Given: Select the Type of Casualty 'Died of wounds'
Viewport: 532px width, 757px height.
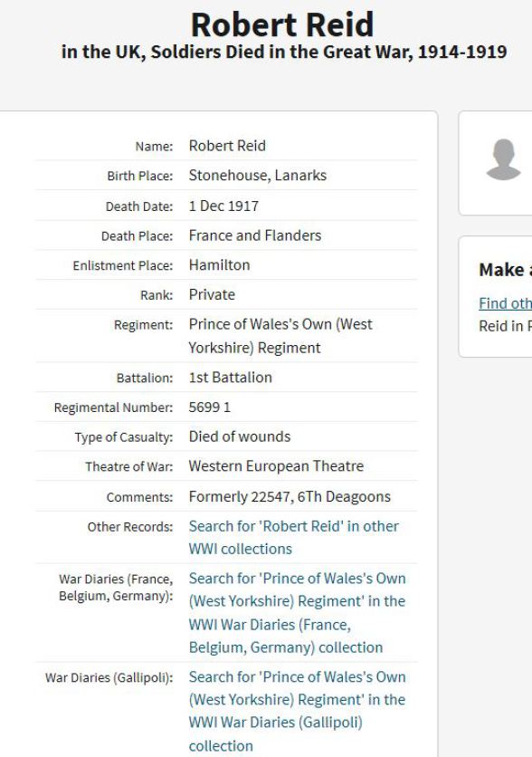Looking at the screenshot, I should click(x=239, y=436).
